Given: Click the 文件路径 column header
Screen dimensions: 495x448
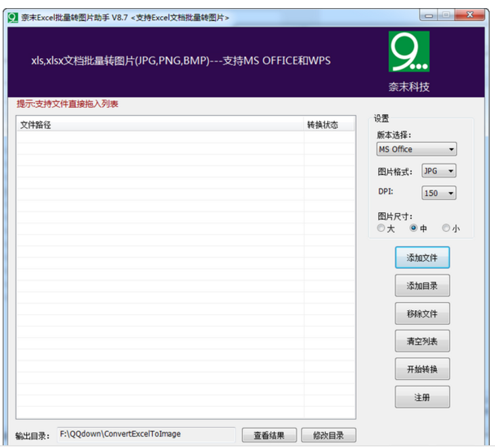Looking at the screenshot, I should coord(160,124).
